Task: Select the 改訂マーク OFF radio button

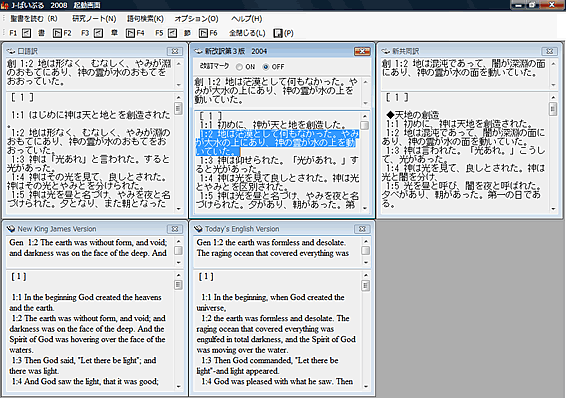Action: (x=266, y=67)
